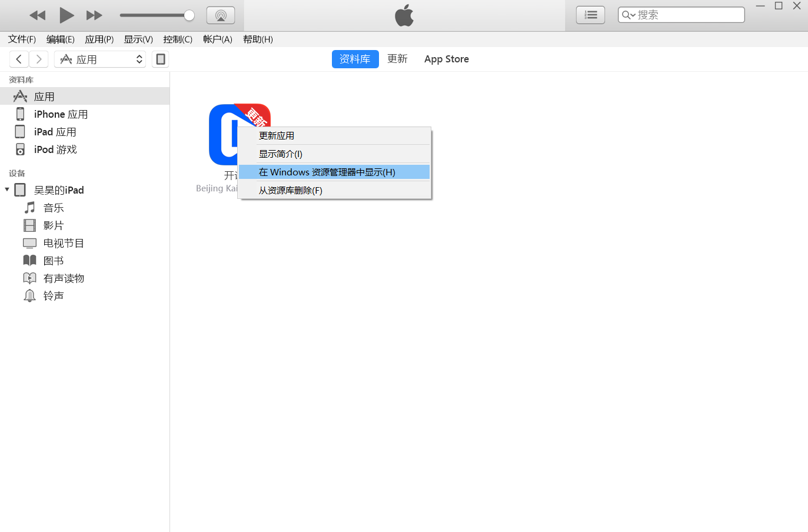Click the 电视节目 screen icon
Screen dimensions: 808x532
(29, 242)
